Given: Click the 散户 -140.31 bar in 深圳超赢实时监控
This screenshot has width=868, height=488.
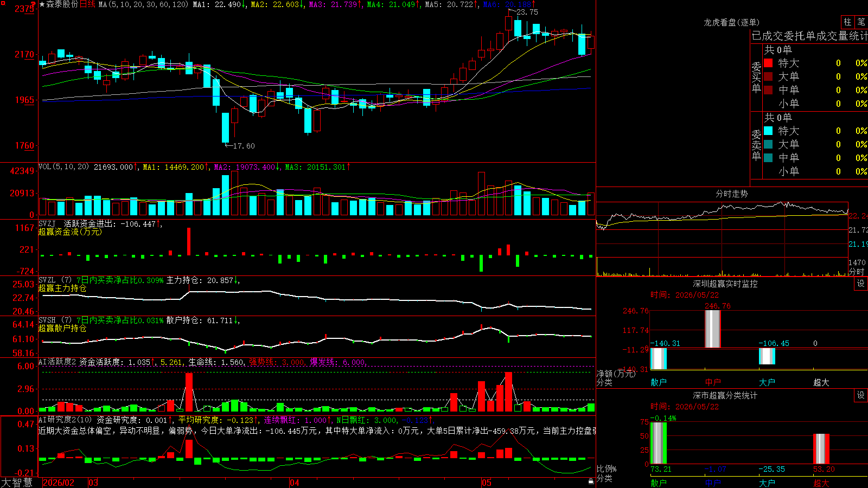Looking at the screenshot, I should click(x=659, y=359).
